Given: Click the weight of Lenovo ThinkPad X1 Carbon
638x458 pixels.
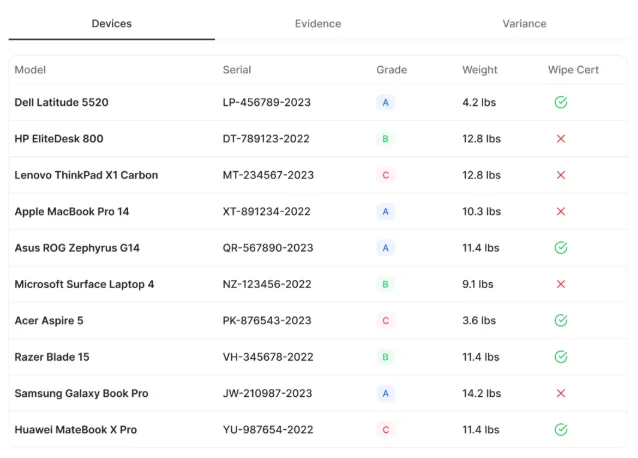Looking at the screenshot, I should coord(481,175).
